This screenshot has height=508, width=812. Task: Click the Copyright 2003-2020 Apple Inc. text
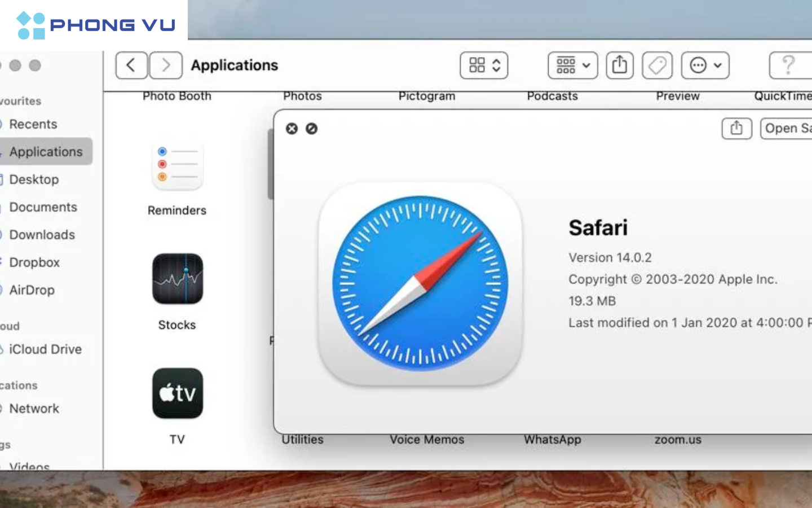point(673,279)
